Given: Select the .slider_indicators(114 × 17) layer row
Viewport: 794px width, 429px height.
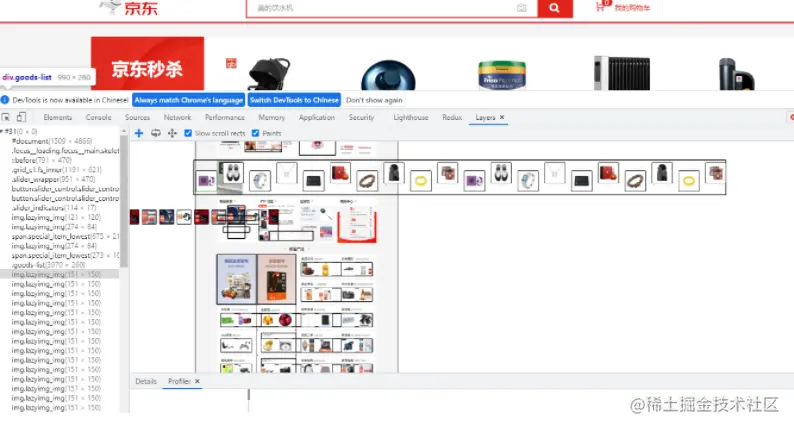Looking at the screenshot, I should [x=60, y=208].
